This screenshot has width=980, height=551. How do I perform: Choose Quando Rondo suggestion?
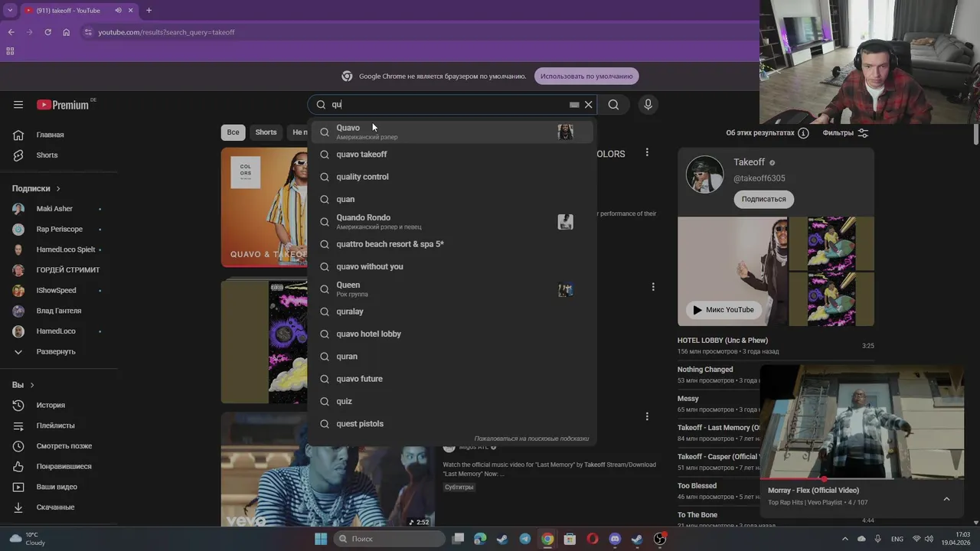click(452, 222)
